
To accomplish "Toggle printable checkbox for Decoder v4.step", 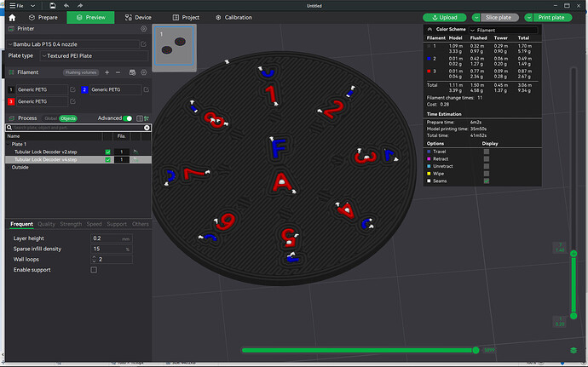I will click(x=108, y=160).
